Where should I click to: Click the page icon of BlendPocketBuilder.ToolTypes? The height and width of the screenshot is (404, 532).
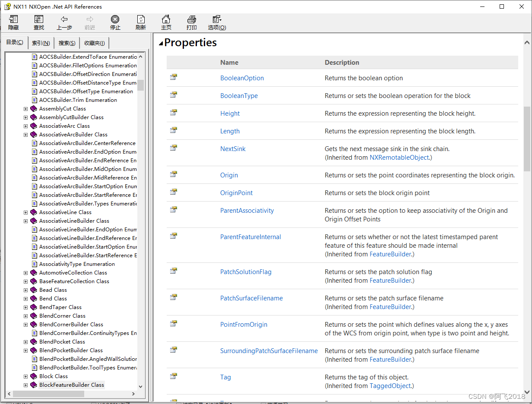coord(35,368)
